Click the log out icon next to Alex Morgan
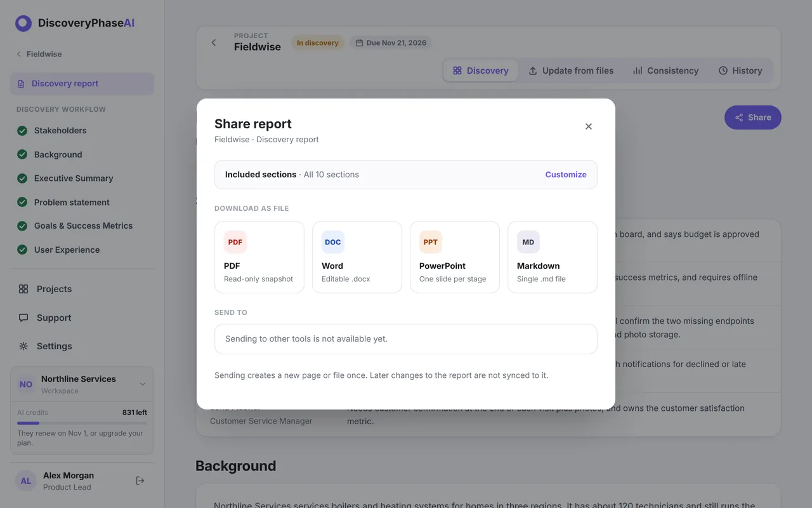This screenshot has width=812, height=508. pyautogui.click(x=140, y=481)
